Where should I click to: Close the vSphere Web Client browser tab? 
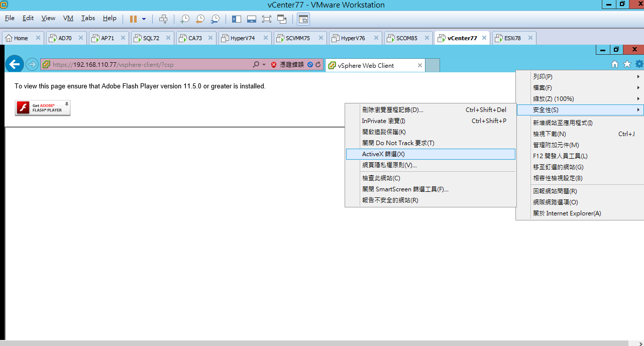point(420,65)
